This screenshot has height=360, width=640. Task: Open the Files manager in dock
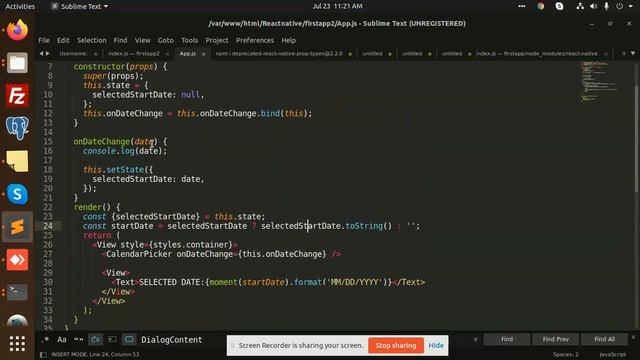17,62
